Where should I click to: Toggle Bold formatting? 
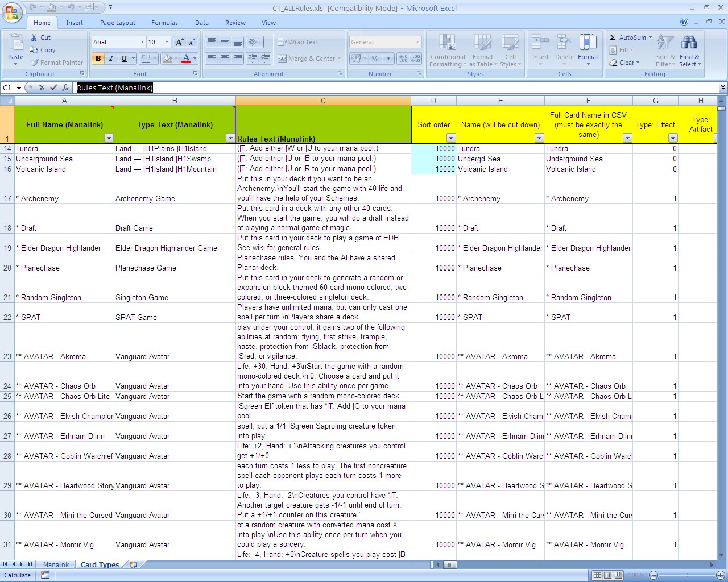[98, 59]
